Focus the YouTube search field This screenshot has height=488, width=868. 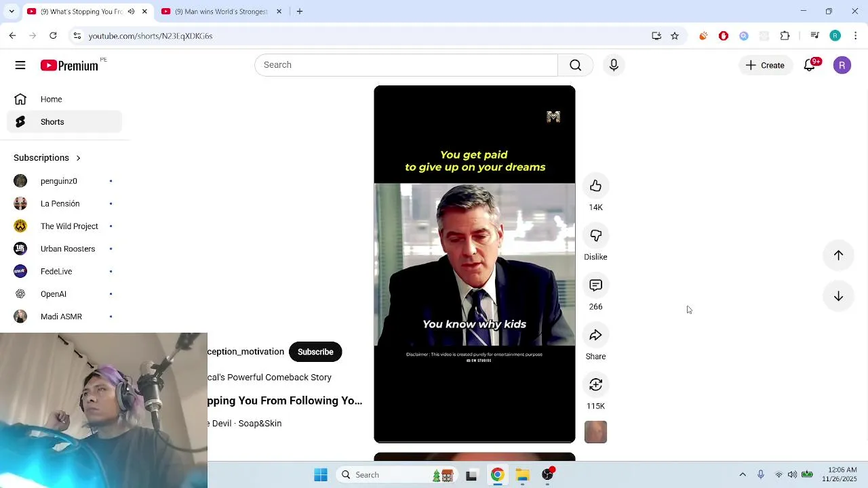coord(406,65)
